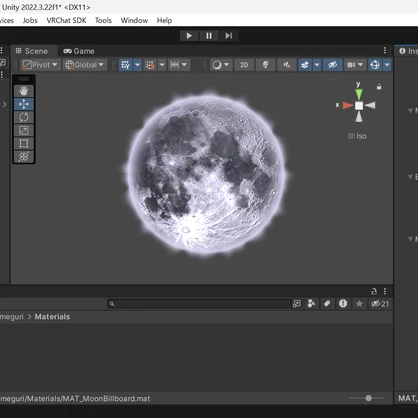Collapse overlay toolbar drag handle
The width and height of the screenshot is (418, 418).
[24, 79]
